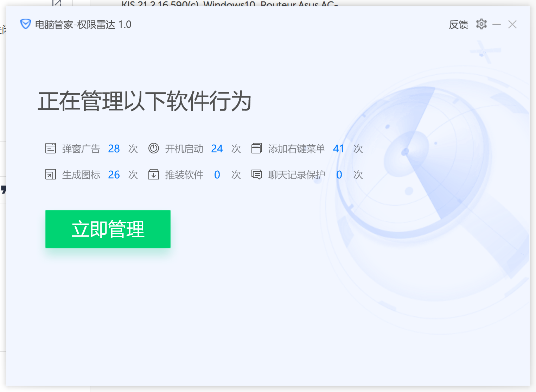Screen dimensions: 536x392
Task: Click the 开机启动 count 24
Action: pos(217,149)
